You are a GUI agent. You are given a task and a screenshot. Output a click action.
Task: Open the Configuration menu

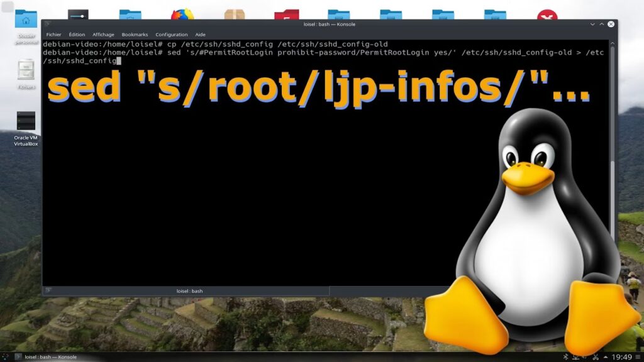(172, 35)
